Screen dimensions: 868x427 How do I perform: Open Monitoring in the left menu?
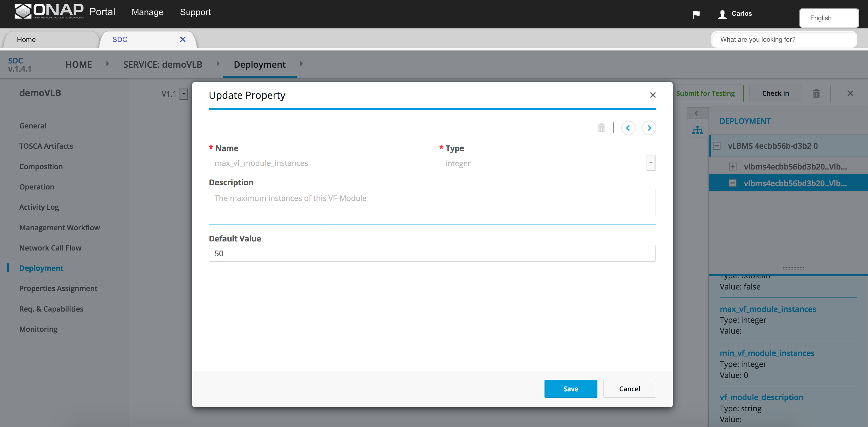tap(38, 329)
